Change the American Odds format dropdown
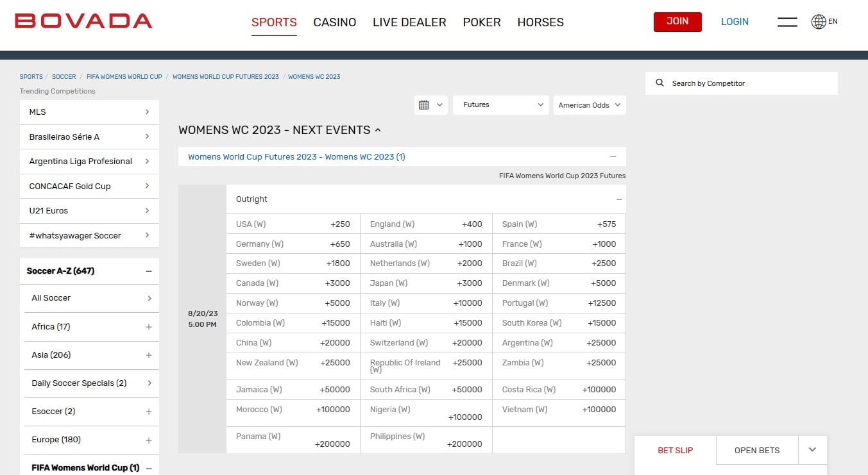Image resolution: width=868 pixels, height=475 pixels. pos(590,105)
